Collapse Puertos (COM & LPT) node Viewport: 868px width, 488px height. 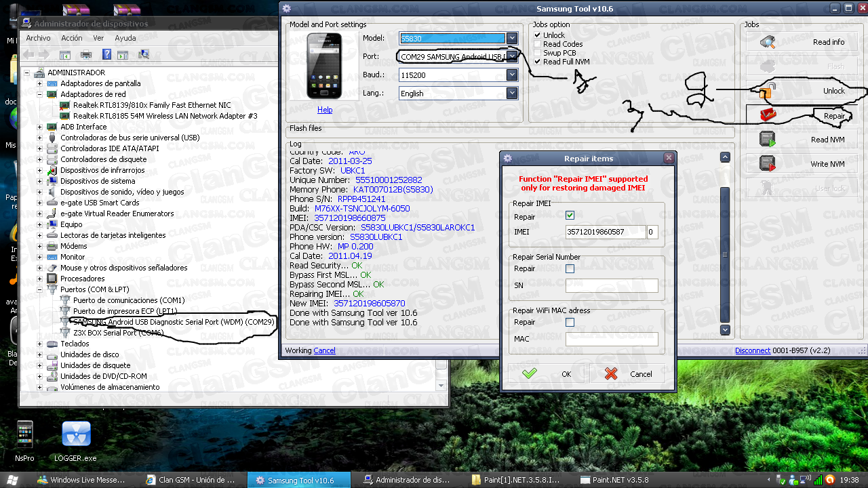pos(39,289)
